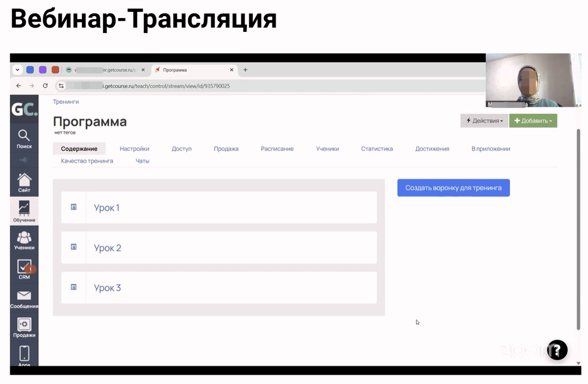588x384 pixels.
Task: Switch to the Статистика tab
Action: pos(377,149)
